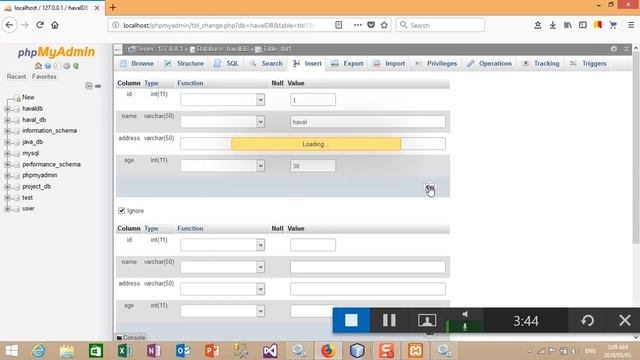Toggle the Ignore checkbox

point(121,211)
